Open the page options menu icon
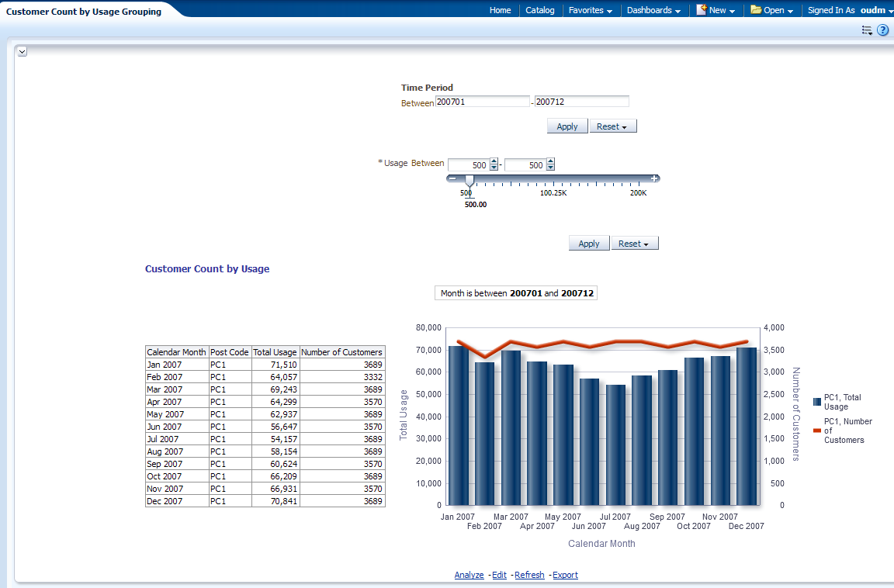Viewport: 894px width, 588px height. click(867, 30)
